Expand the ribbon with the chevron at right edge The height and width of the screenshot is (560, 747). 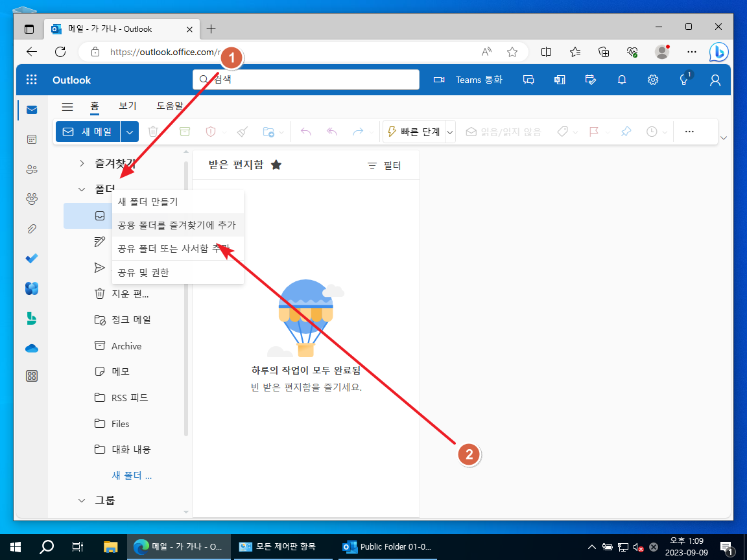(724, 138)
